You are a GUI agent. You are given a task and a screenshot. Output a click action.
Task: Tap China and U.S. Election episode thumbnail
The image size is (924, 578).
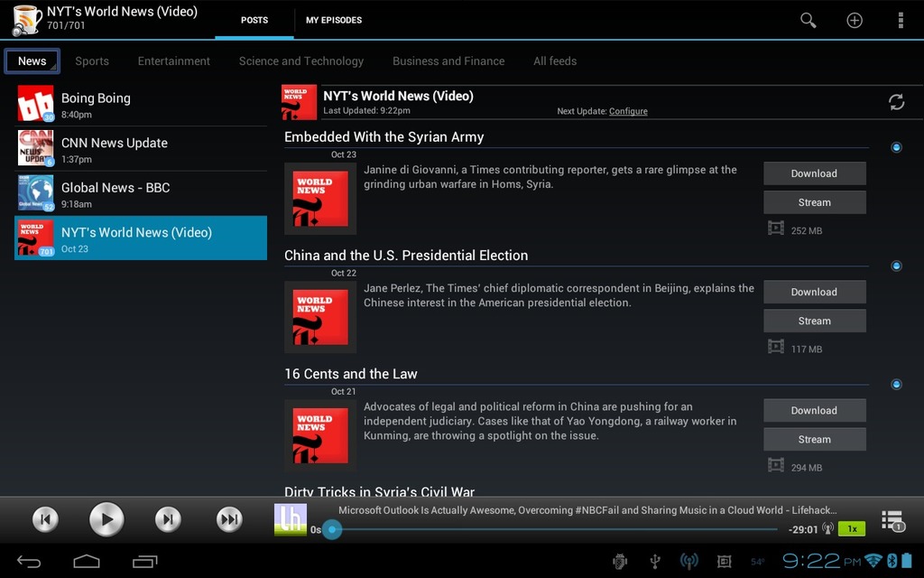point(320,317)
